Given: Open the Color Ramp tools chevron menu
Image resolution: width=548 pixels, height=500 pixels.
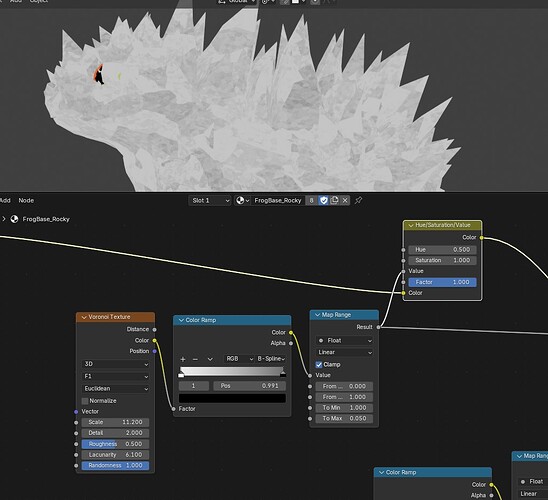Looking at the screenshot, I should (x=210, y=359).
